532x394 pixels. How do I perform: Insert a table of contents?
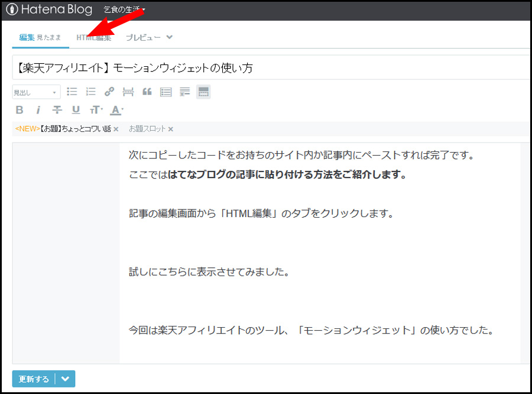click(x=166, y=92)
